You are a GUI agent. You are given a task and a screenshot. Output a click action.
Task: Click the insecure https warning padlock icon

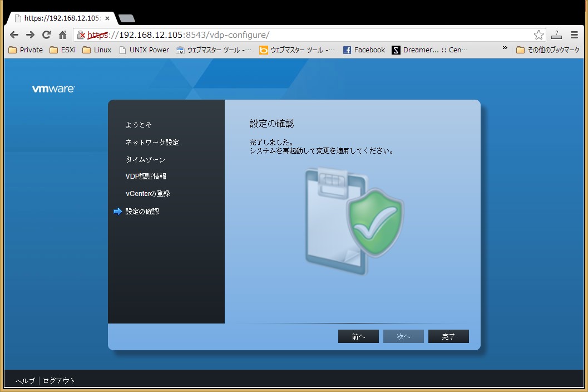pos(81,35)
